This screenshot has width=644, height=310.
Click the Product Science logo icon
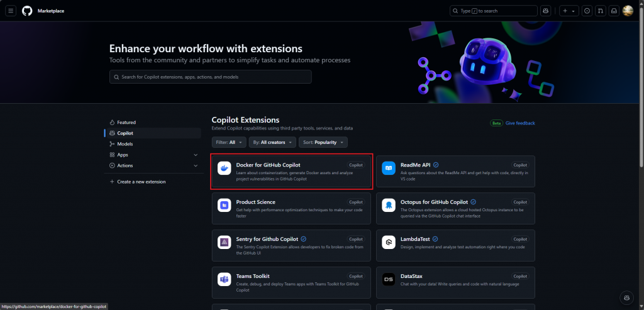[x=225, y=205]
